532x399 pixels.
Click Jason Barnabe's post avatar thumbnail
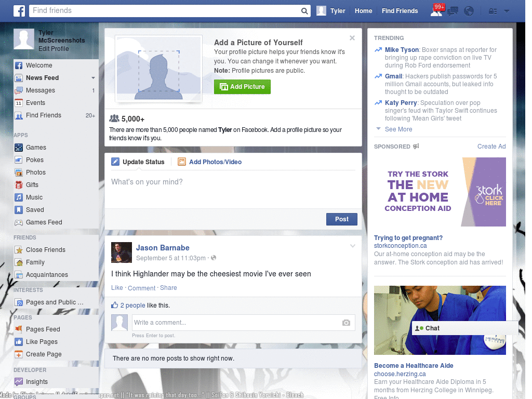(122, 252)
